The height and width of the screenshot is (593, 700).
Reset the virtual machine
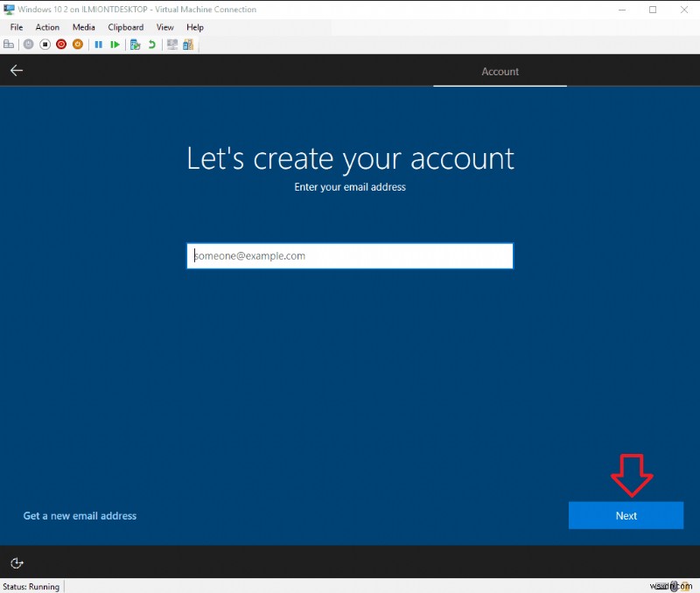(x=115, y=45)
